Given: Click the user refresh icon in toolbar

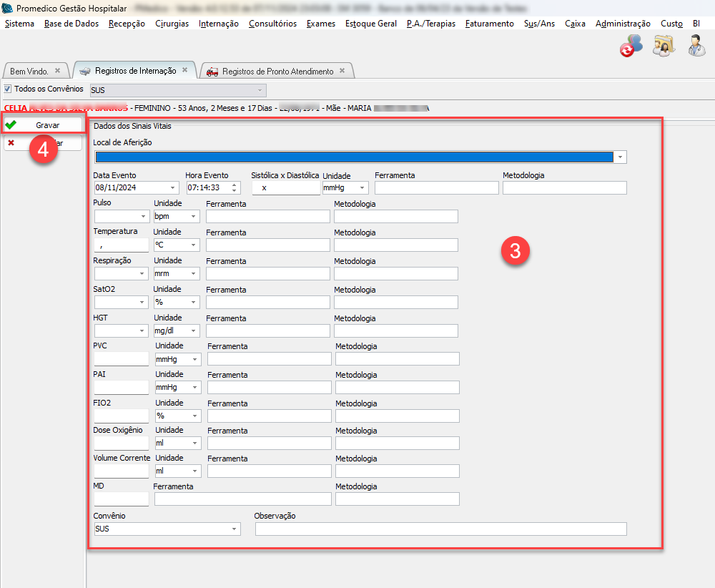Looking at the screenshot, I should coord(631,47).
